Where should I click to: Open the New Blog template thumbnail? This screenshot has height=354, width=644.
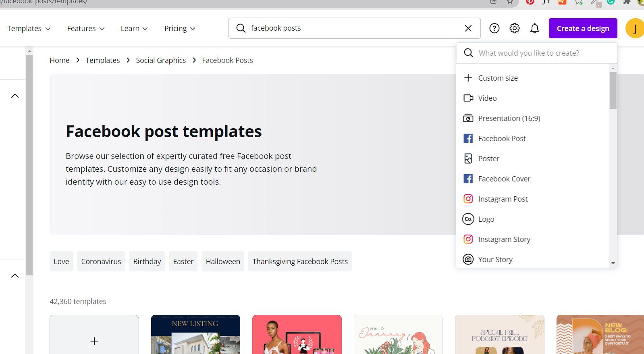click(600, 335)
